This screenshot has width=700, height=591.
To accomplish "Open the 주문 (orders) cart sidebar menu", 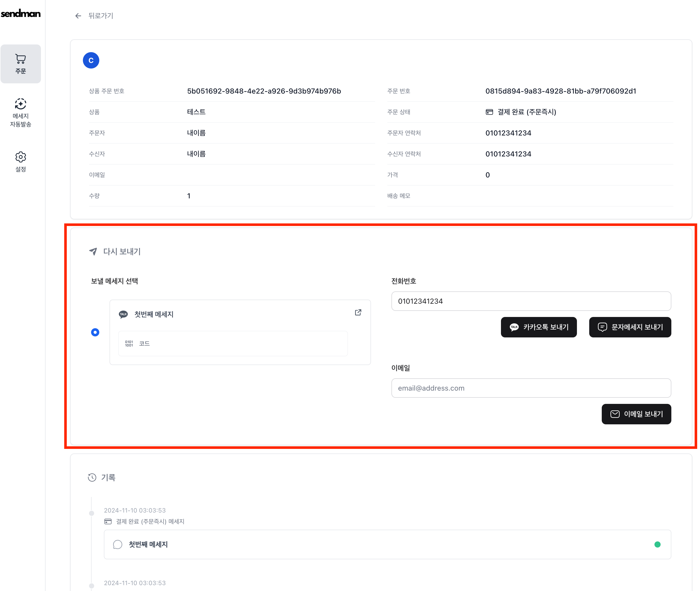I will [x=21, y=64].
